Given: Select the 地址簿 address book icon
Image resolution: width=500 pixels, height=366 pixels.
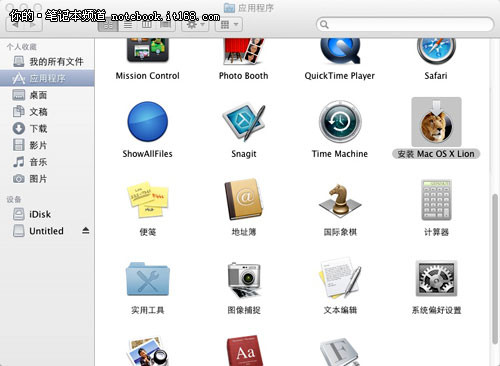Looking at the screenshot, I should 244,199.
